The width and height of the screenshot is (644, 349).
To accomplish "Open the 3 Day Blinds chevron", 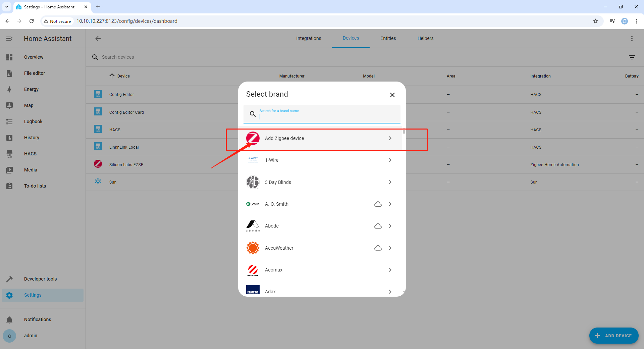I will pos(390,182).
